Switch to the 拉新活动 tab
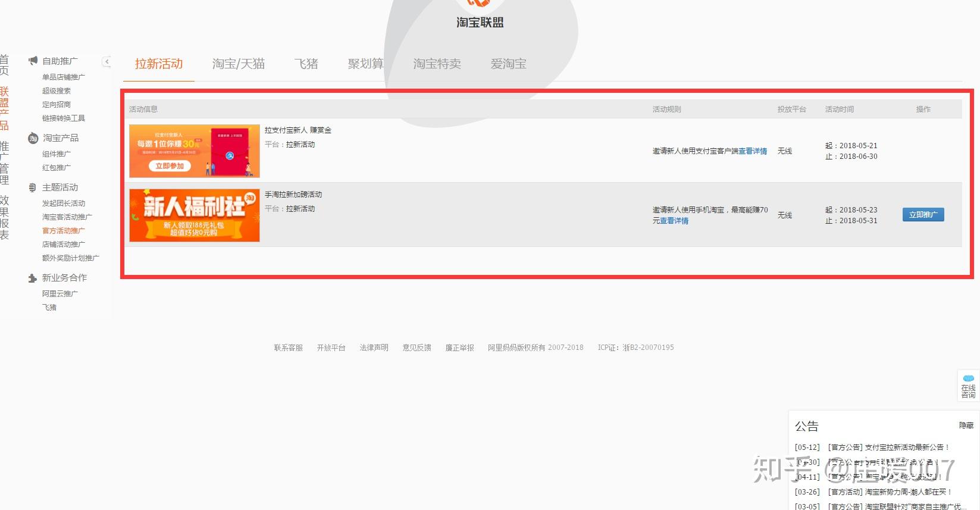This screenshot has width=980, height=510. point(159,64)
